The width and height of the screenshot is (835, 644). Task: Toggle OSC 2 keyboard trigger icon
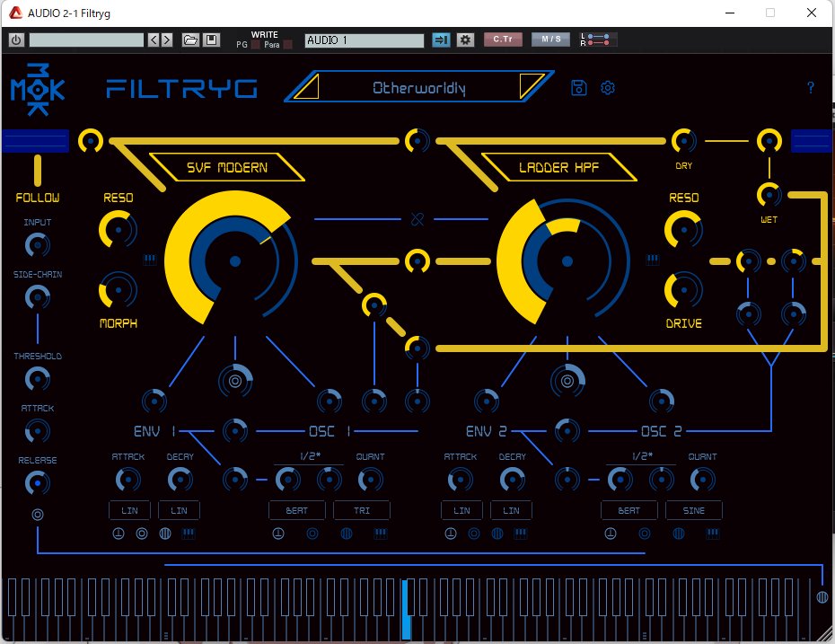(x=713, y=534)
